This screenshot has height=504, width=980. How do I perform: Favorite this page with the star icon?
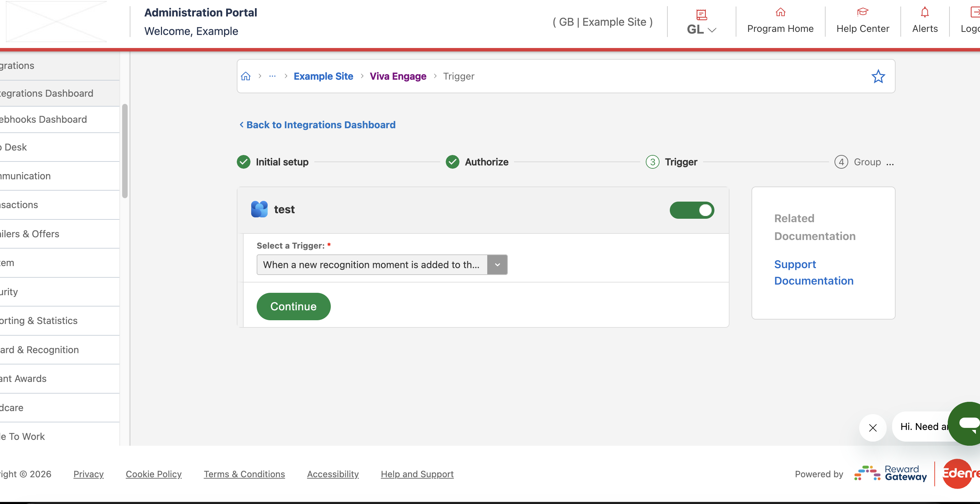(x=878, y=76)
